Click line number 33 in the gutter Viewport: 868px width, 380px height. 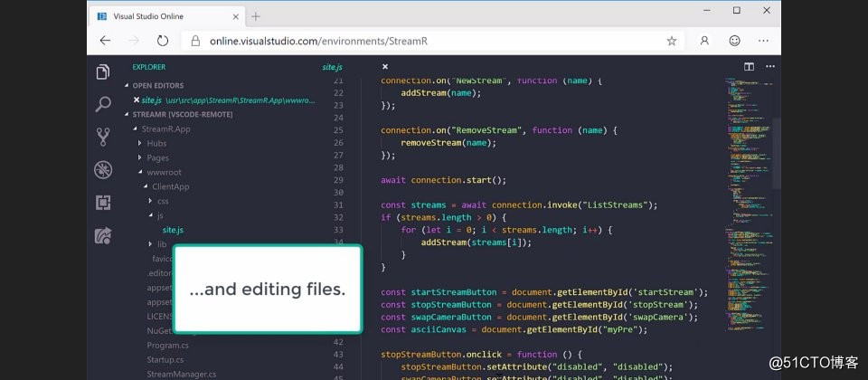tap(338, 230)
